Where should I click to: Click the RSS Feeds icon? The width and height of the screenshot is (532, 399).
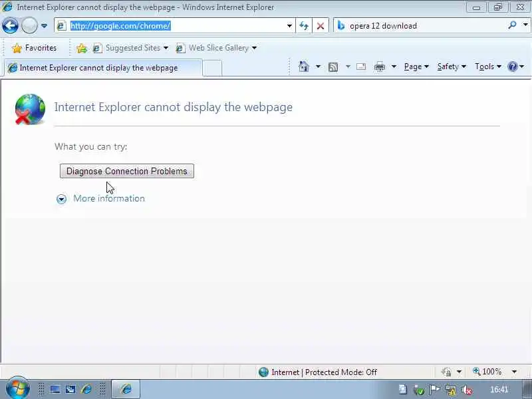point(333,67)
